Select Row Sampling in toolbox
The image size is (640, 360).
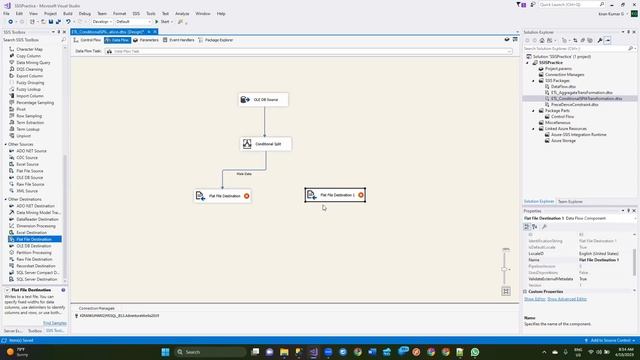(29, 116)
